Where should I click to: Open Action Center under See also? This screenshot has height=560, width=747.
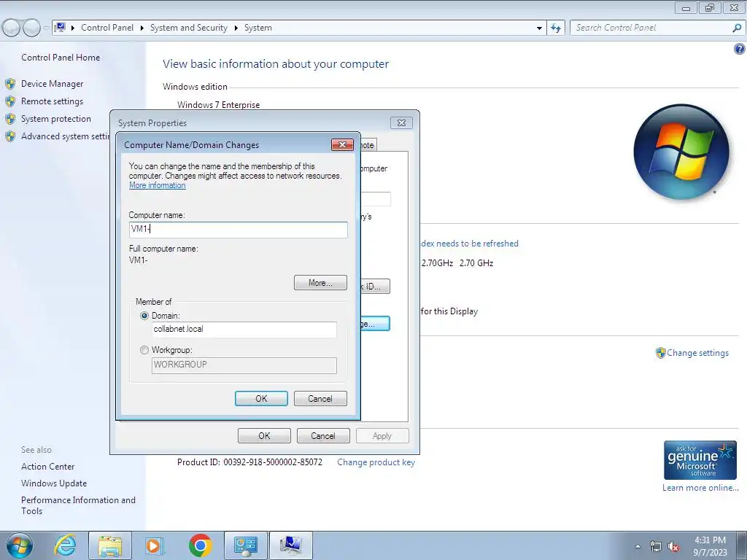click(x=47, y=467)
